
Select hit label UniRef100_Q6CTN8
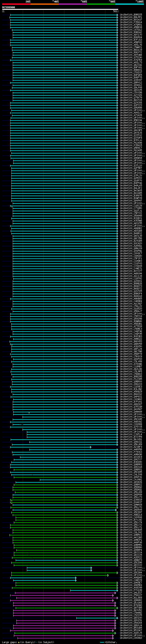(131, 352)
